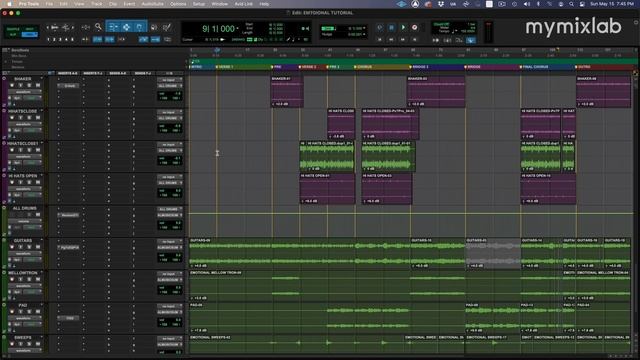Screen dimensions: 640x360
Task: Select the Scrubber speaker tool
Action: pyautogui.click(x=154, y=27)
